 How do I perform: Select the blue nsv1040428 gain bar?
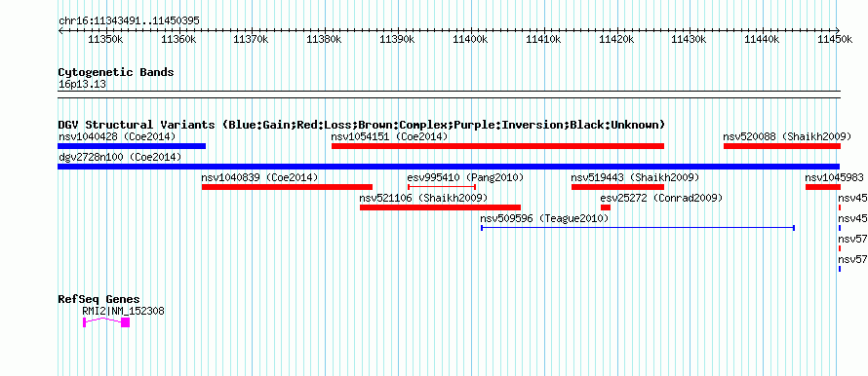coord(132,146)
